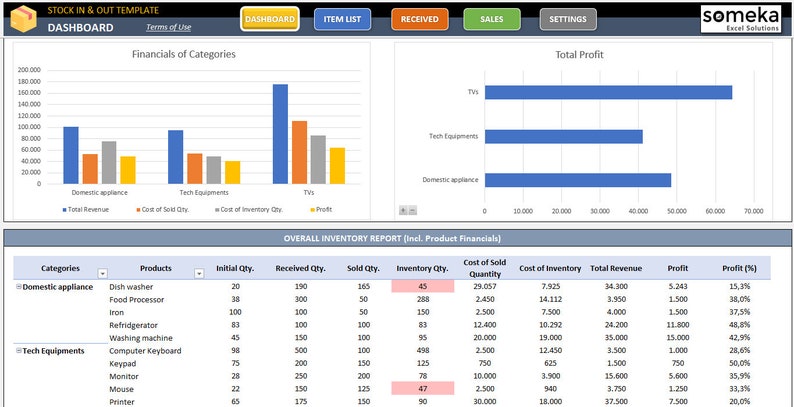Click Dish washer cost value 29.057
Viewport: 794px width, 407px height.
pyautogui.click(x=485, y=287)
